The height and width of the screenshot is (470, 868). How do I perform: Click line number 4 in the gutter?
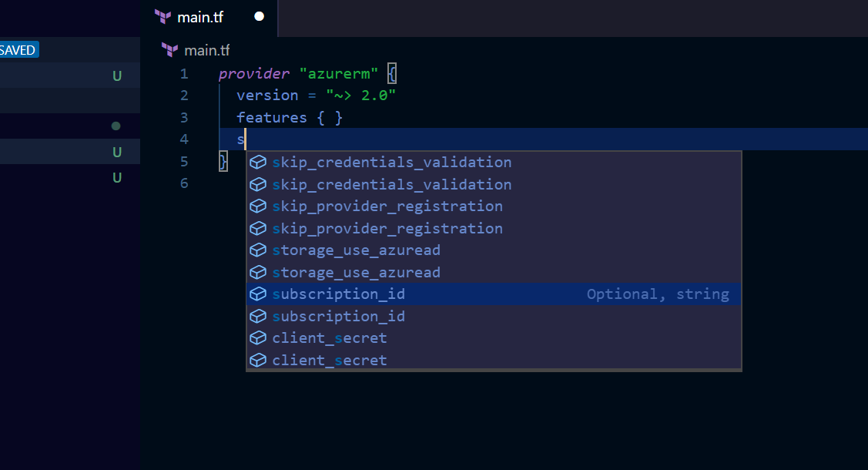(183, 139)
